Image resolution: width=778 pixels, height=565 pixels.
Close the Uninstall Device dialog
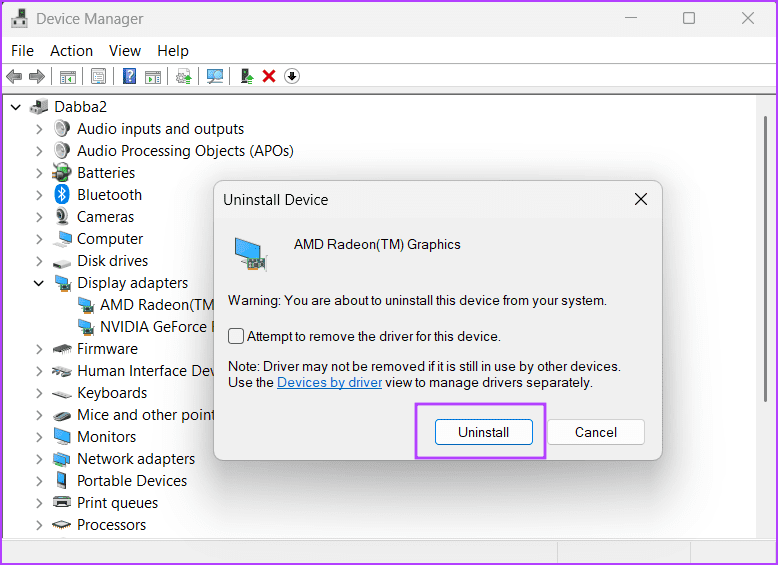641,199
